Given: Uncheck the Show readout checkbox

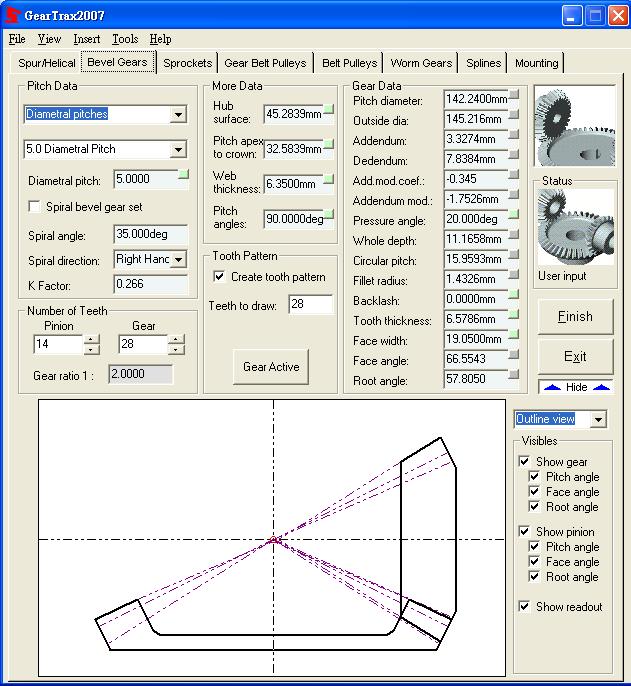Looking at the screenshot, I should 524,606.
